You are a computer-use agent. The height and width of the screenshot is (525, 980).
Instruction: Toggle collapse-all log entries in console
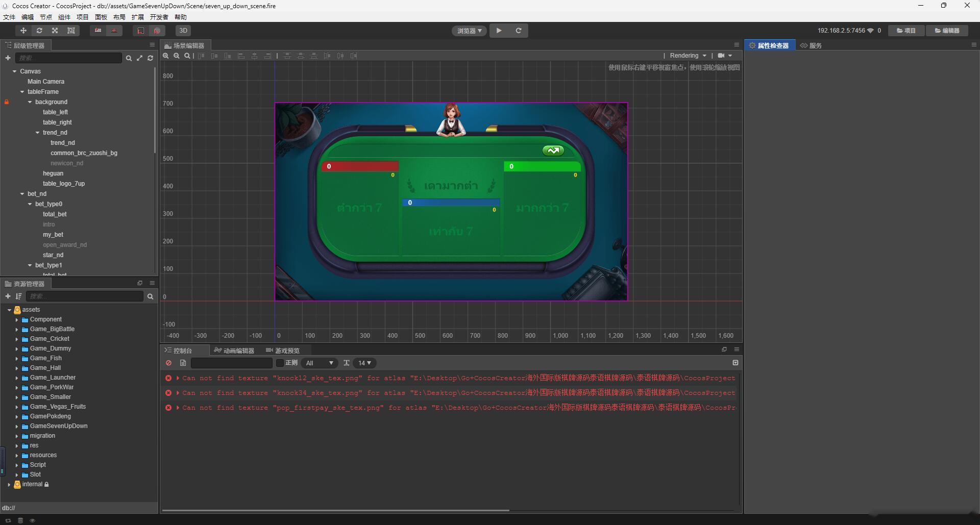click(x=735, y=363)
